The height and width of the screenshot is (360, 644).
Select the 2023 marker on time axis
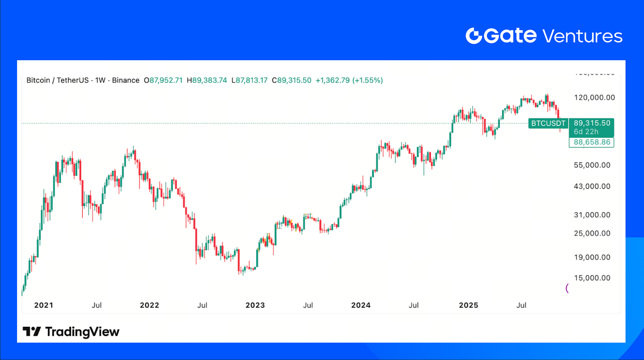(255, 305)
